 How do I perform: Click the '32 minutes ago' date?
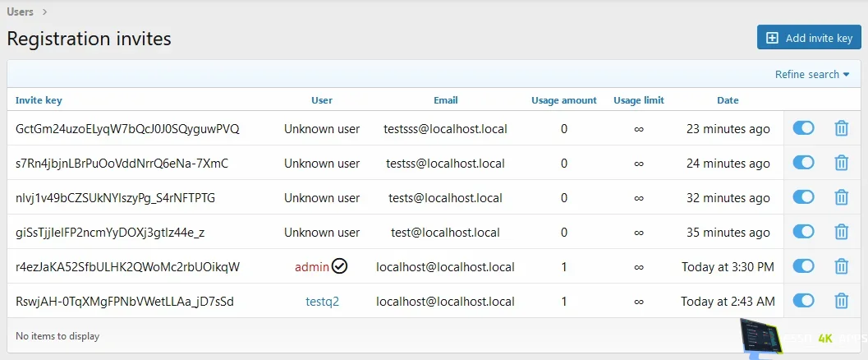point(728,198)
